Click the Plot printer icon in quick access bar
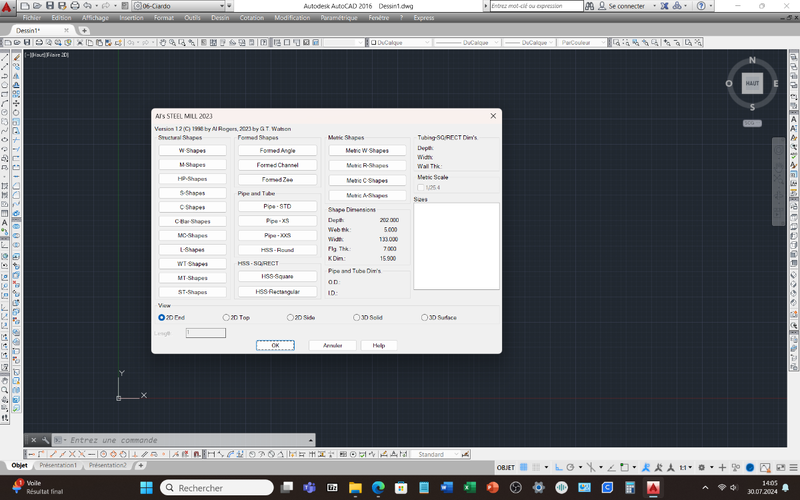Viewport: 800px width, 500px height. (74, 6)
